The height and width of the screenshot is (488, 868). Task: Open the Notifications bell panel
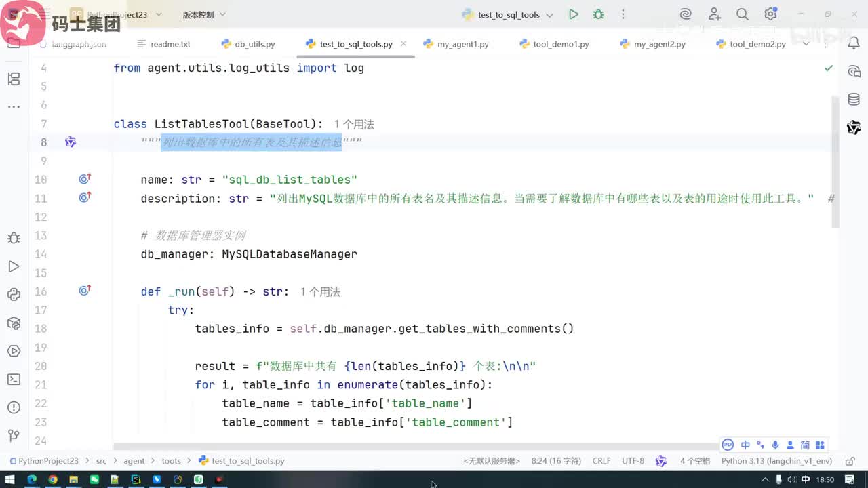(x=854, y=43)
